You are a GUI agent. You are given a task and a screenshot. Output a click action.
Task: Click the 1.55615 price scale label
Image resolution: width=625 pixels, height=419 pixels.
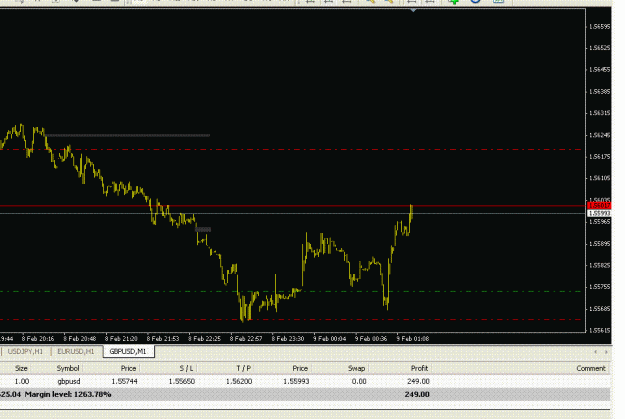[600, 330]
